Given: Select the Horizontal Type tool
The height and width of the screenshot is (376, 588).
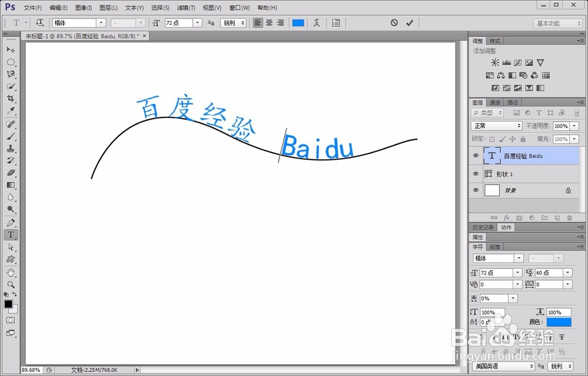Looking at the screenshot, I should coord(11,235).
